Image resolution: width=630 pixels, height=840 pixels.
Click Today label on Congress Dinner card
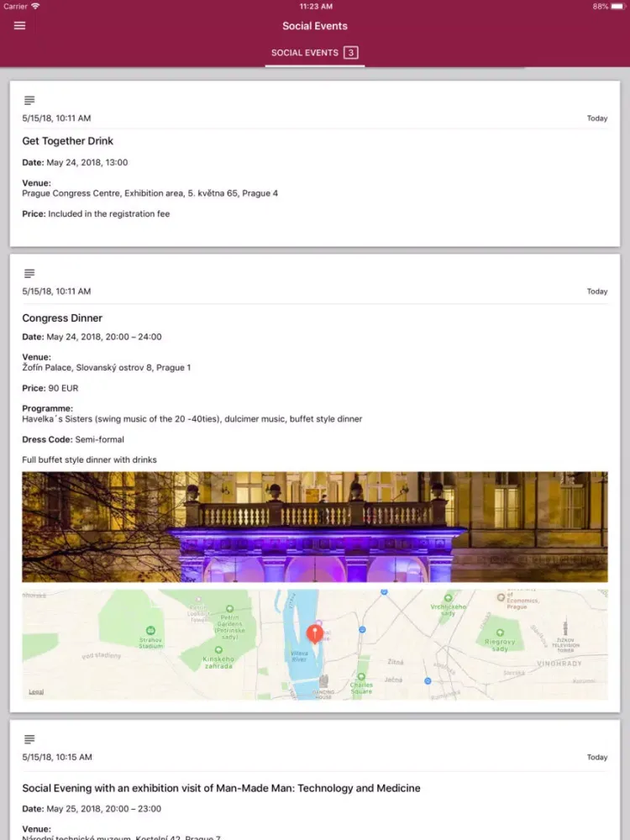coord(596,291)
